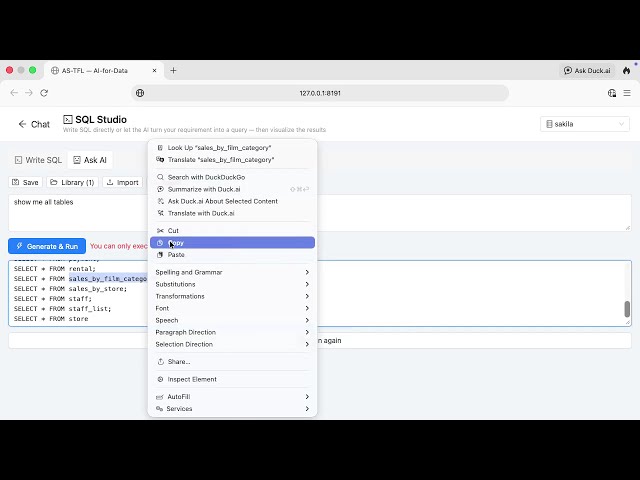Click the Import button
Image resolution: width=640 pixels, height=480 pixels.
point(122,182)
